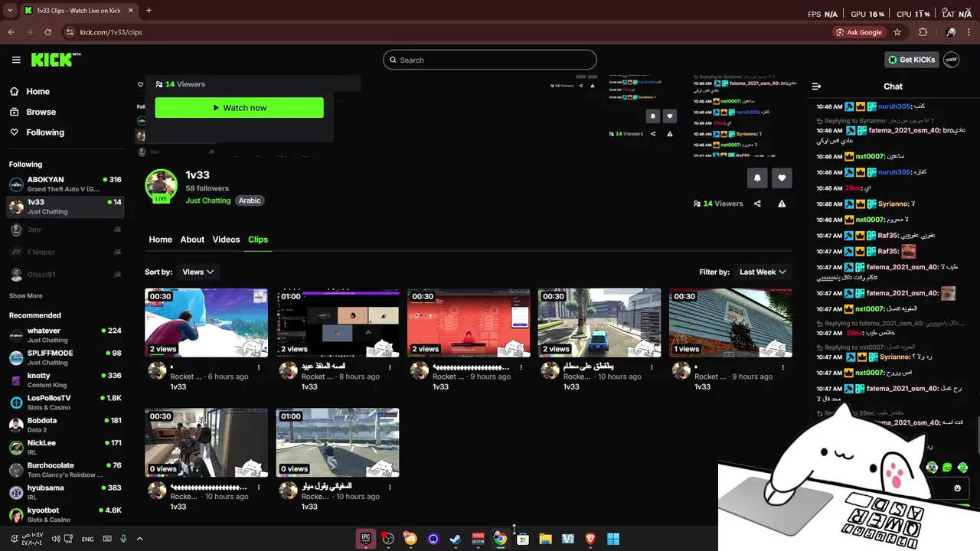Open File Explorer from the taskbar
980x551 pixels.
(x=545, y=539)
